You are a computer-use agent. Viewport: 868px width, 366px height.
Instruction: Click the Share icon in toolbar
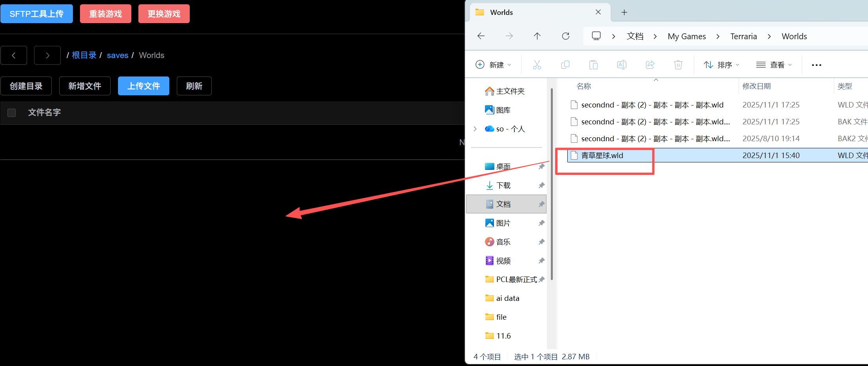pos(650,65)
